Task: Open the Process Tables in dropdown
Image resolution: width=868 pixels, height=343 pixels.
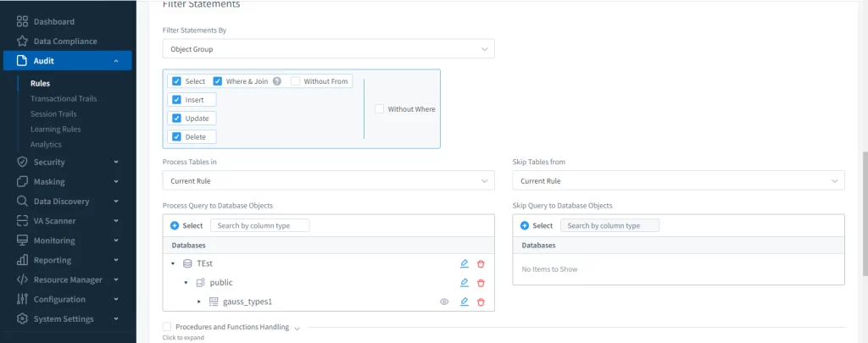Action: click(328, 180)
